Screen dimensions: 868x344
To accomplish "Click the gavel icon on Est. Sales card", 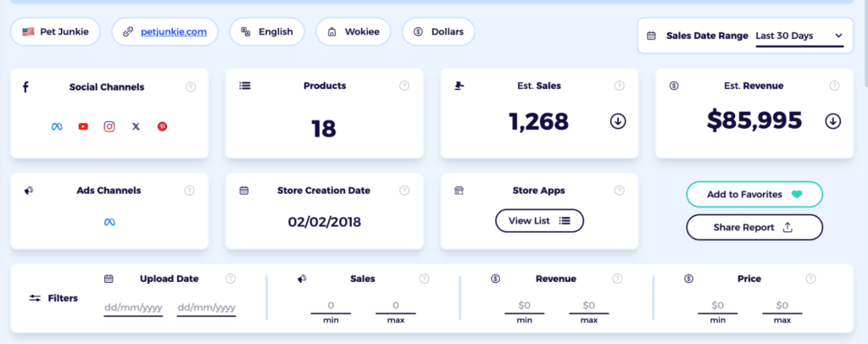I will (459, 86).
